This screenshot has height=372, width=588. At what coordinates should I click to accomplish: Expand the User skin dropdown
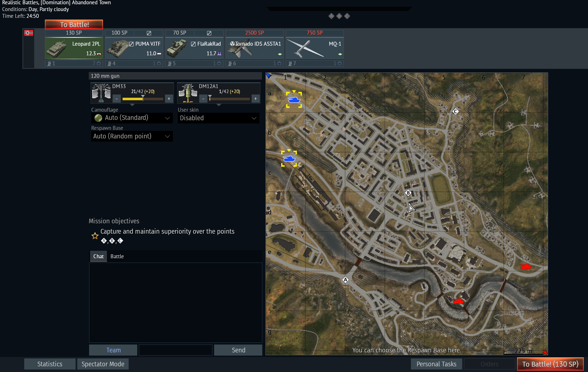point(218,118)
